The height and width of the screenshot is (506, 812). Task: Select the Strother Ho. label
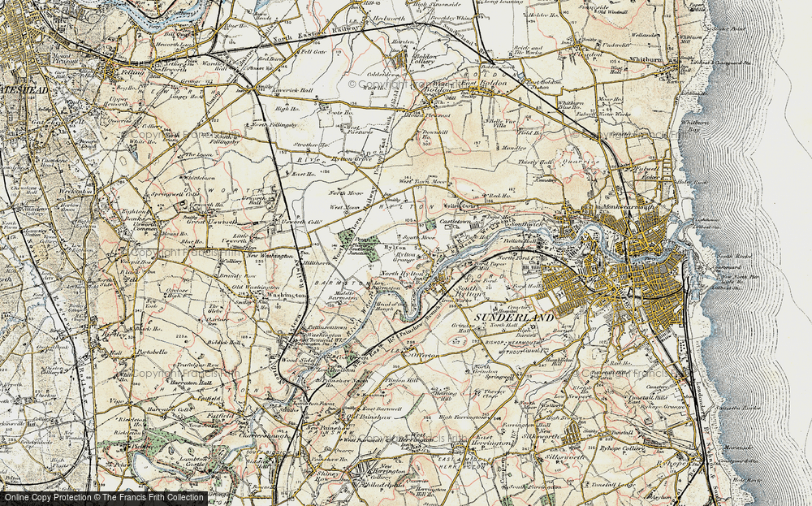coord(312,145)
